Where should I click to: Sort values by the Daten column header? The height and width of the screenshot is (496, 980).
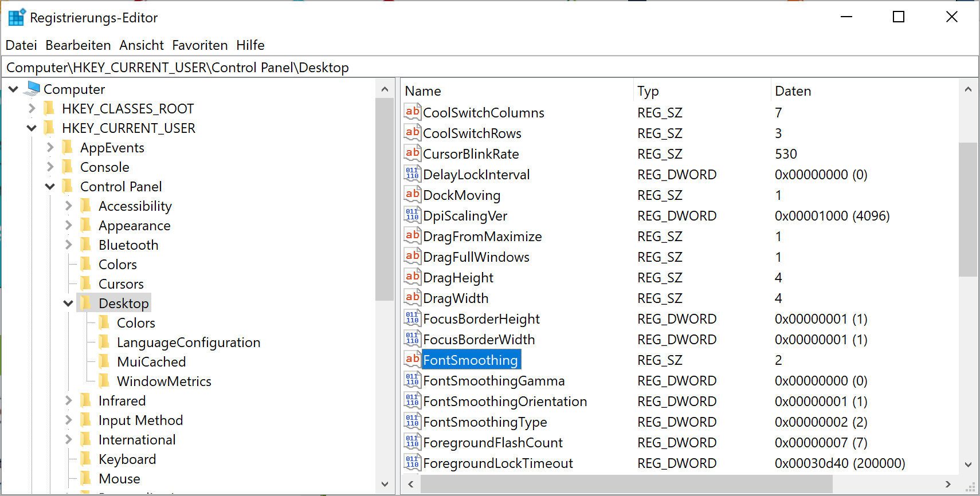tap(864, 90)
